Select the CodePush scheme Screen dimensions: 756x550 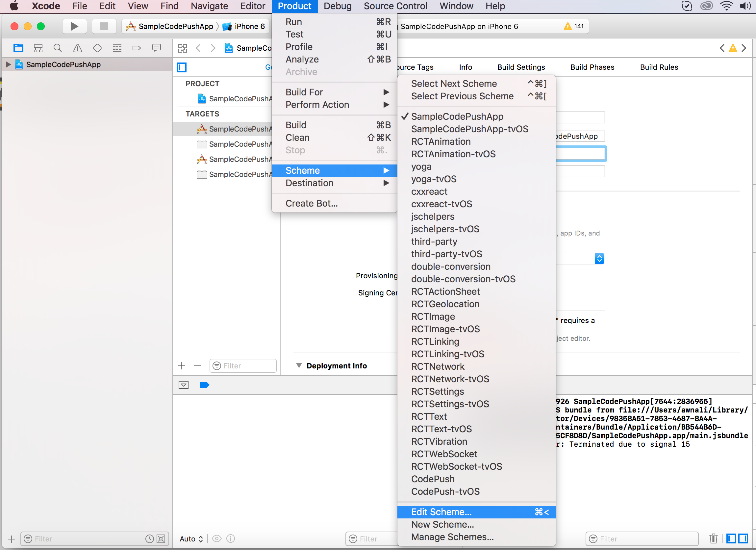click(433, 479)
